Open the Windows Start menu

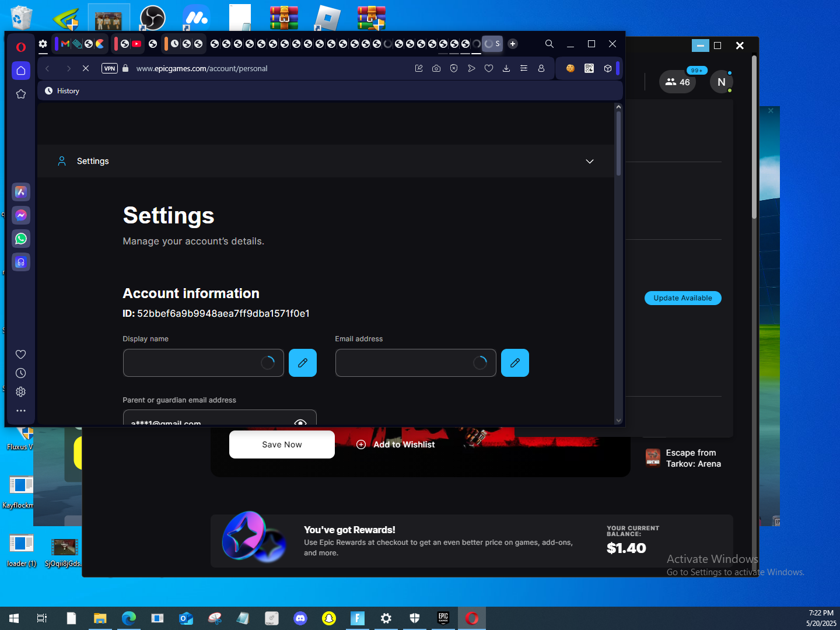click(14, 618)
